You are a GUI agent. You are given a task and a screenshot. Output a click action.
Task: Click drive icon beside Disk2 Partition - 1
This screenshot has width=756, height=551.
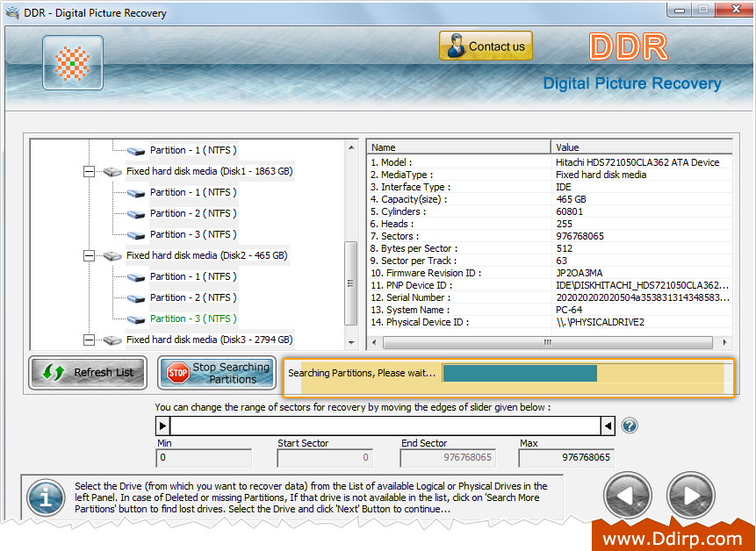coord(136,277)
